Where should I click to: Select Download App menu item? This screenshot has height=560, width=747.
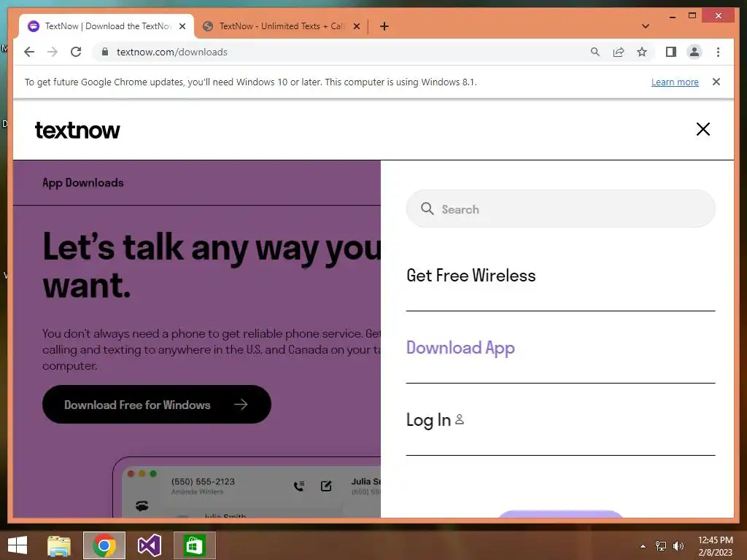tap(460, 348)
